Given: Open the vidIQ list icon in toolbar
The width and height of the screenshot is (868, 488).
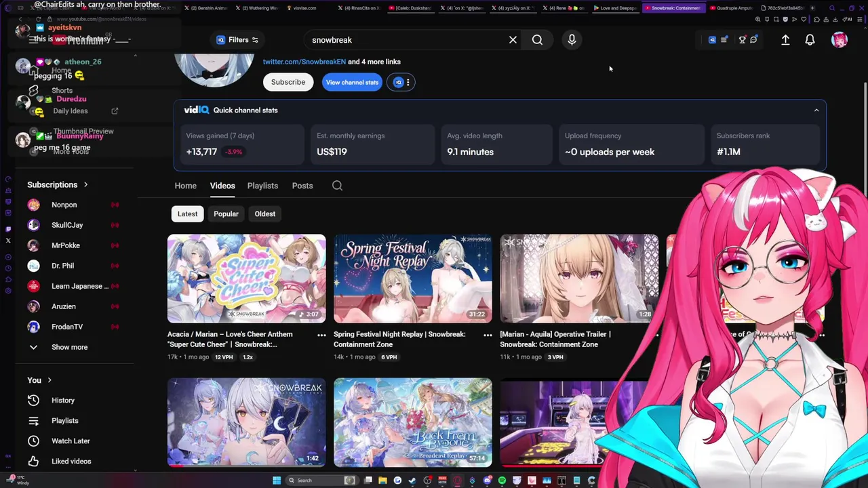Looking at the screenshot, I should [724, 40].
